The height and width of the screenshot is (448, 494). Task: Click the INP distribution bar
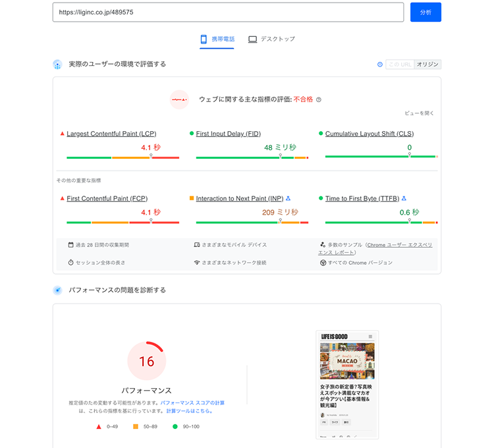pos(252,223)
